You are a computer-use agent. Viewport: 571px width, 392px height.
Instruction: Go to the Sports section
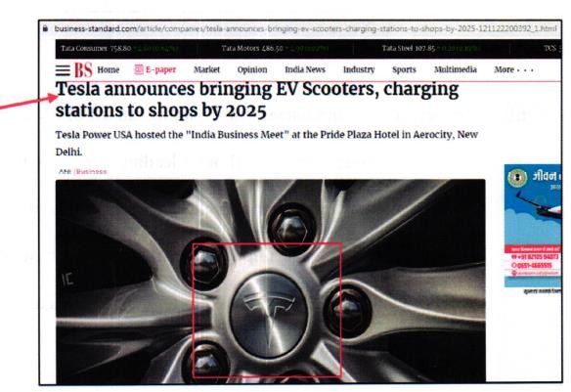[404, 69]
